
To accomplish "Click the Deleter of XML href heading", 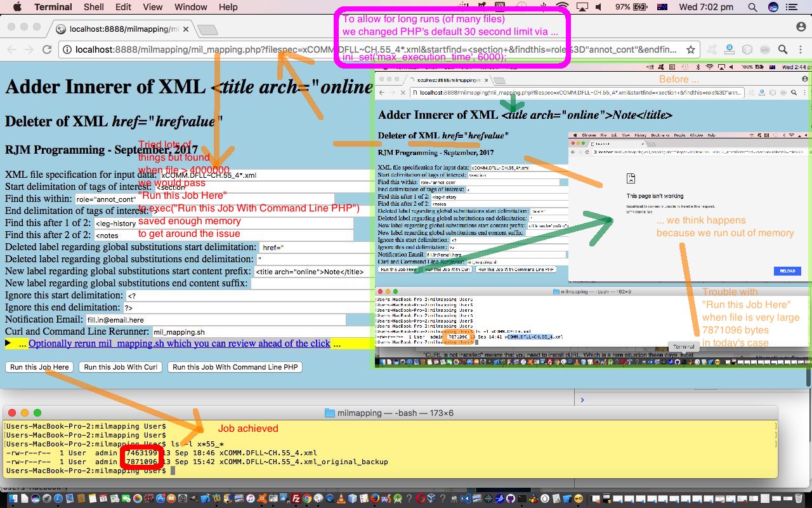I will click(114, 121).
